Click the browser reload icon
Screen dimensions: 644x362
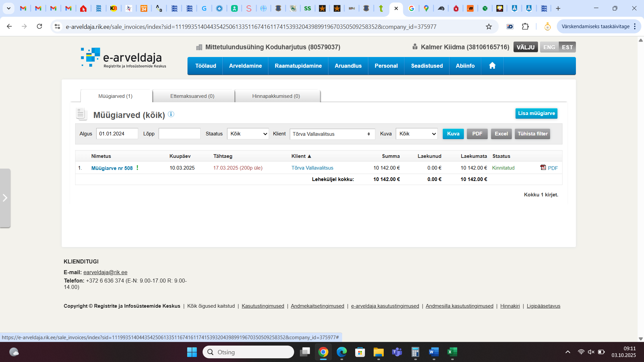[40, 26]
